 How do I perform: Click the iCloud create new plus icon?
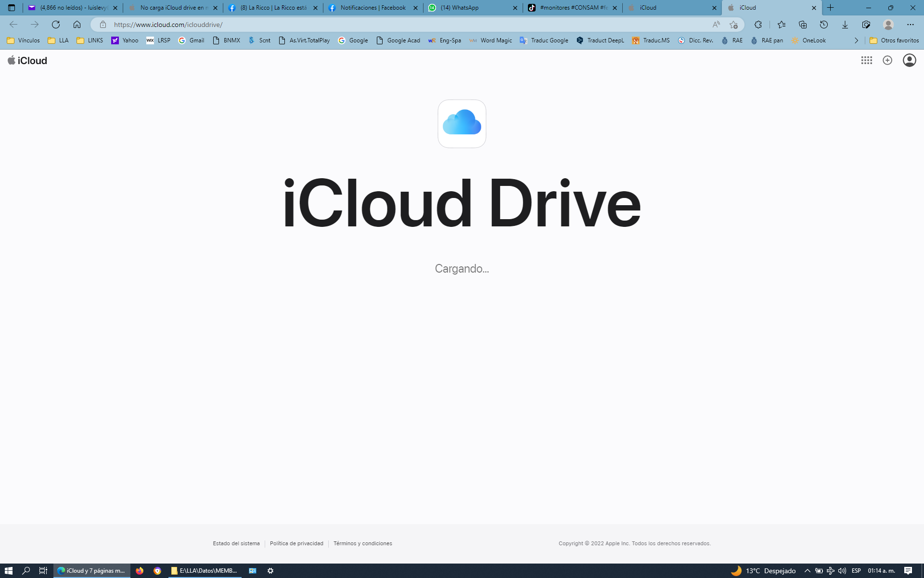tap(887, 60)
